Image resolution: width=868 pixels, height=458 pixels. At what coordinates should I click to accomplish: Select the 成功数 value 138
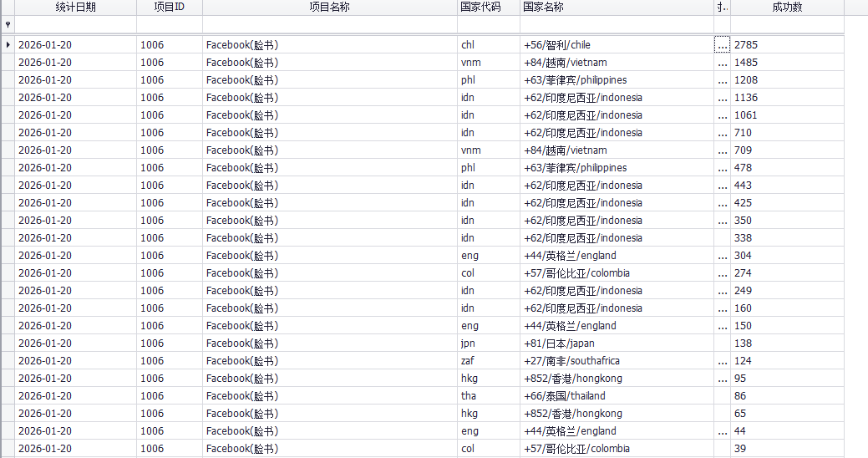click(x=787, y=343)
